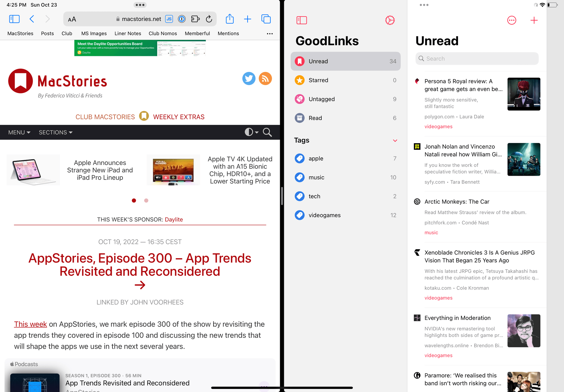Click the sidebar toggle icon in GoodLinks
Screen dimensions: 564x392
tap(301, 20)
